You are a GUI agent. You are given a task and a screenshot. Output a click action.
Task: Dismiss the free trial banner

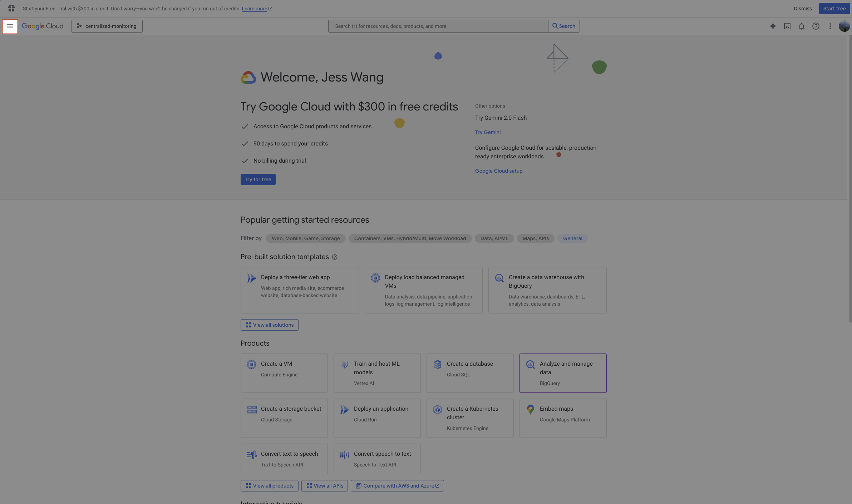(803, 9)
